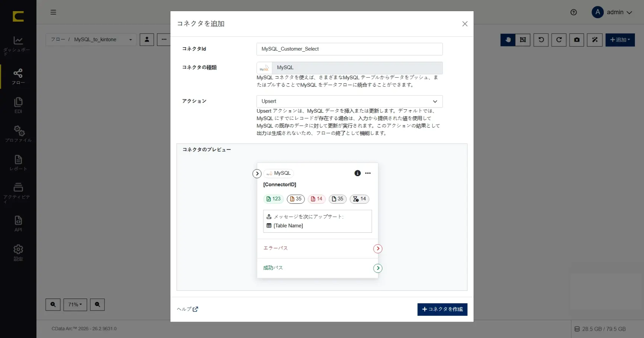Open the admin user dropdown
Viewport: 644px width, 338px height.
tap(612, 12)
